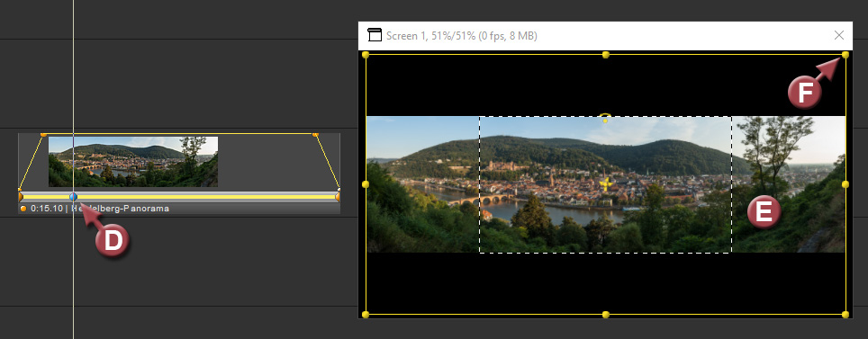Click the bottom-right yellow corner handle
Screen dimensions: 868x339
[845, 315]
